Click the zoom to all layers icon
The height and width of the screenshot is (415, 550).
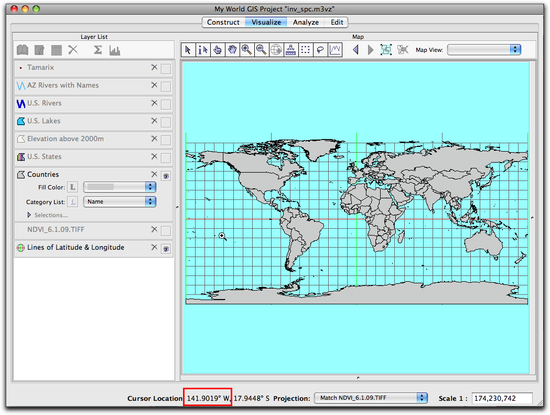coord(386,50)
